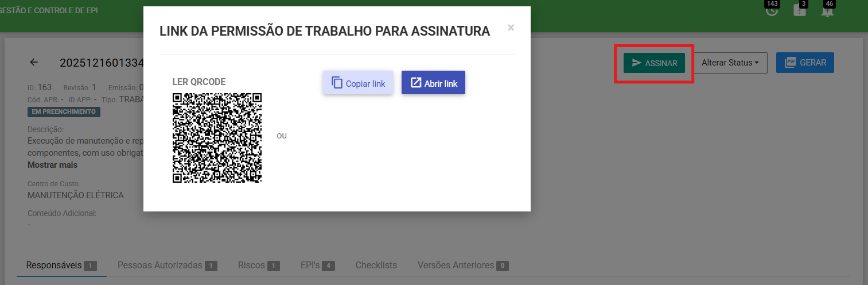868x285 pixels.
Task: Open the alert icon with 3 badge
Action: (x=800, y=10)
